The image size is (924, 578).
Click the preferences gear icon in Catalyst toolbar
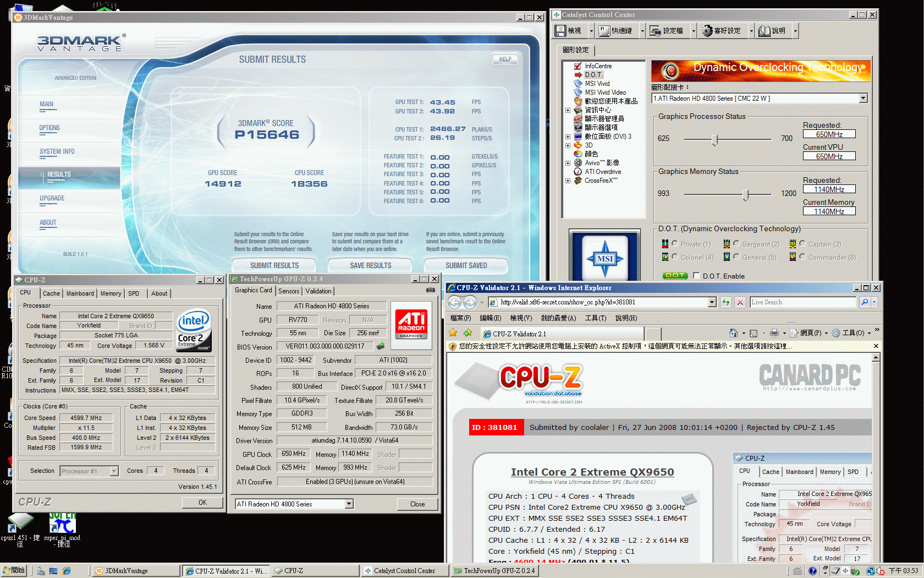click(707, 31)
